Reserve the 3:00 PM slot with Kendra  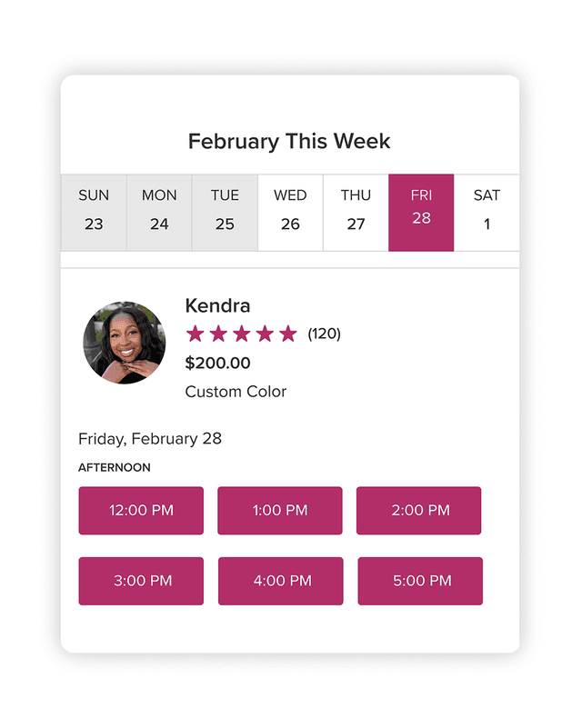click(140, 581)
